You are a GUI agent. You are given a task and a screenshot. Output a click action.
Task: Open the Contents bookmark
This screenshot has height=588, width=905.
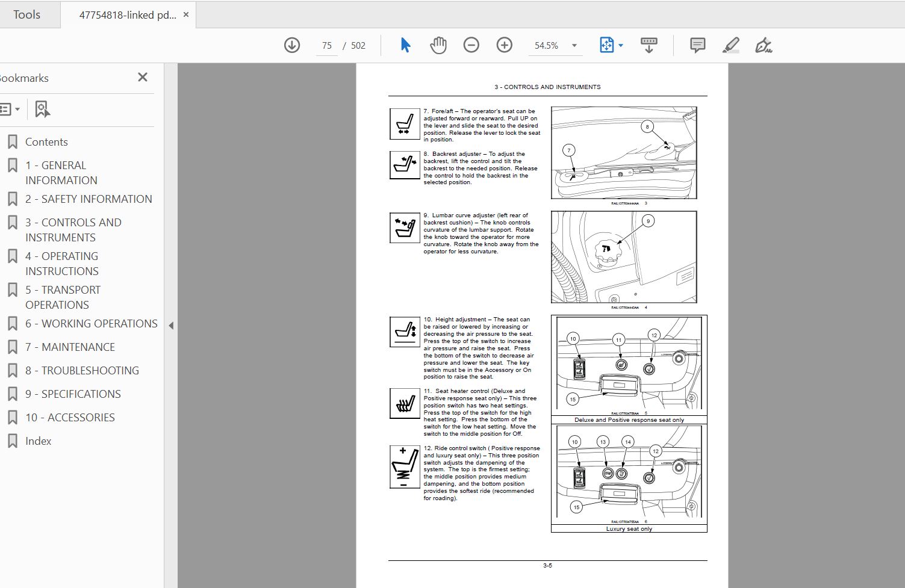point(46,142)
